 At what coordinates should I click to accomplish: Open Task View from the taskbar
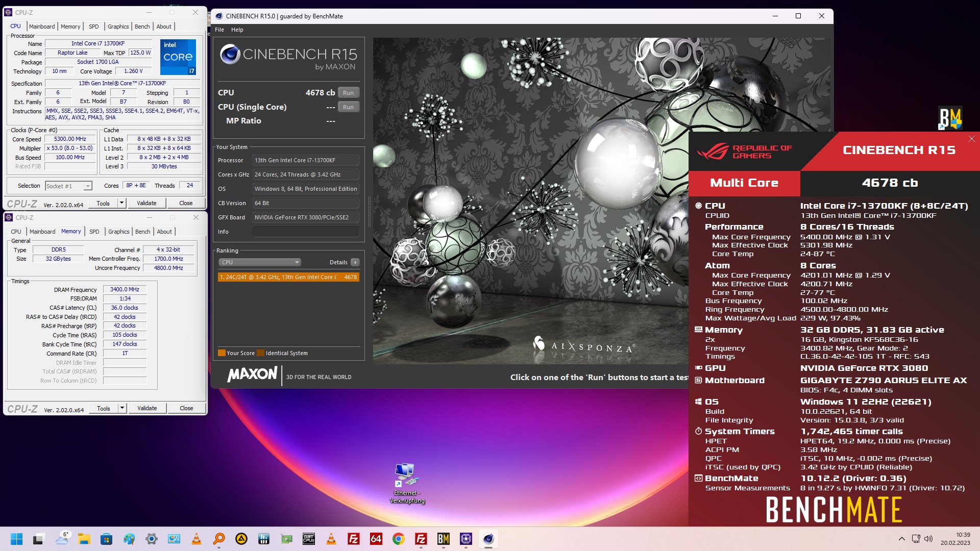point(39,539)
